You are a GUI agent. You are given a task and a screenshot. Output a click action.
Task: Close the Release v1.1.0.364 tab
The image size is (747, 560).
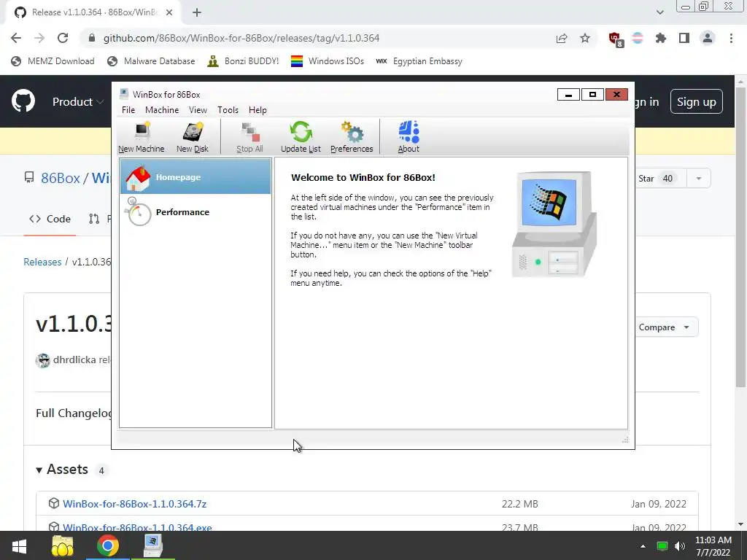[169, 12]
